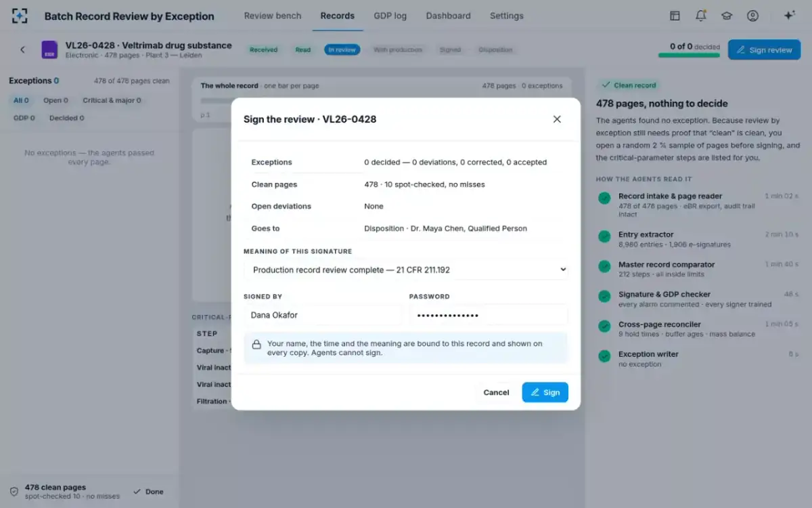
Task: Click the 0 of 0 decided progress bar
Action: click(689, 55)
